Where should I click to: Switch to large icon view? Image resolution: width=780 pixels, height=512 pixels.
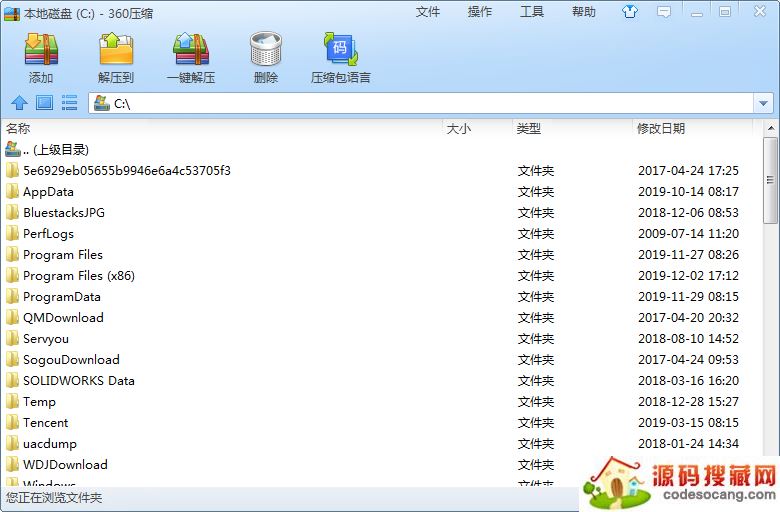pyautogui.click(x=44, y=103)
